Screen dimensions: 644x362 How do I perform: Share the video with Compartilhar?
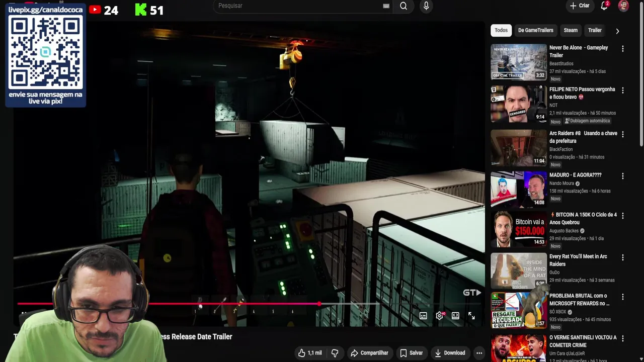tap(369, 353)
